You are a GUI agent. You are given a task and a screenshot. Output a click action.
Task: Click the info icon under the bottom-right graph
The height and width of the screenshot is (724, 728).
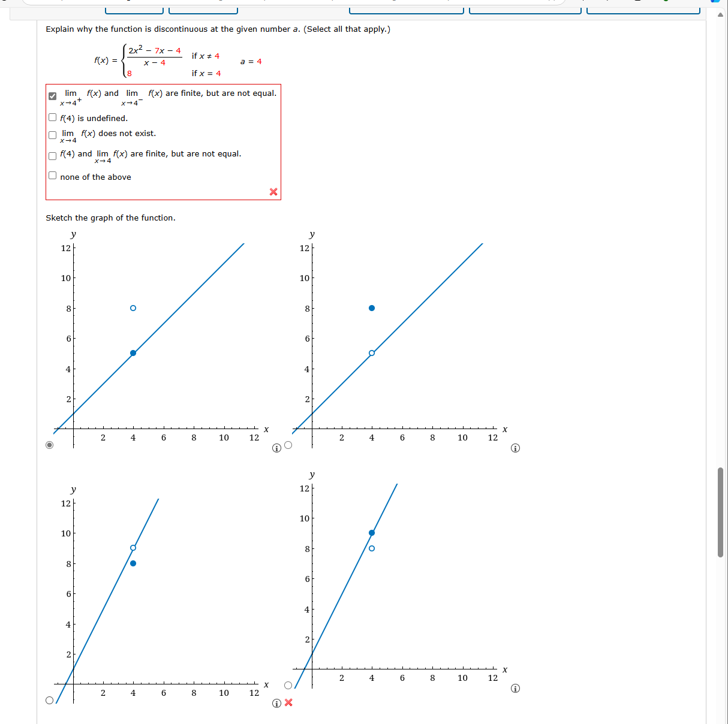[x=515, y=688]
